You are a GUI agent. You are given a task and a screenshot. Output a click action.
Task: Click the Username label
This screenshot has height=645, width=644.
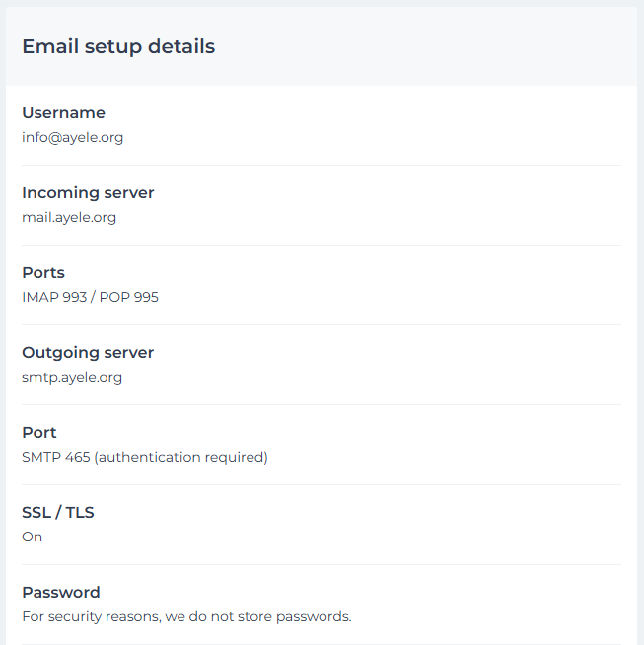click(63, 113)
